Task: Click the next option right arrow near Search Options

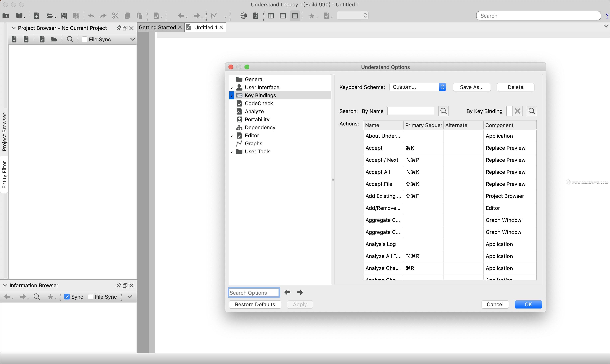Action: point(300,292)
